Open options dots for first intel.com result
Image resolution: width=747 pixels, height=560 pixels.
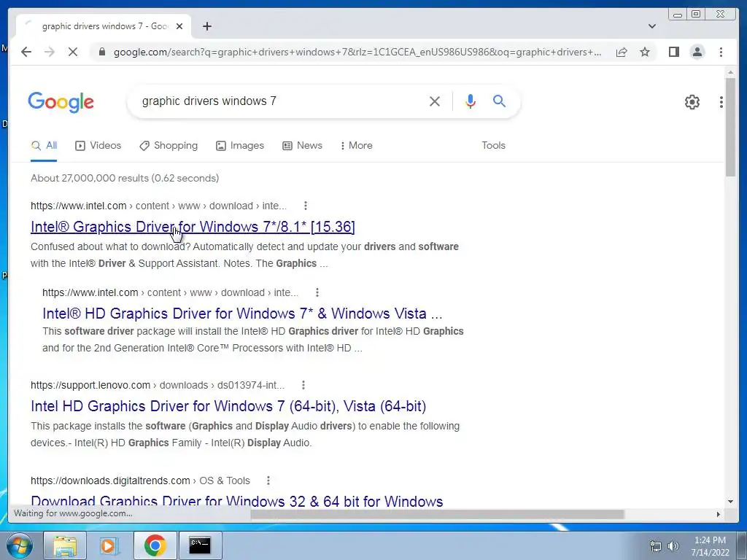click(x=306, y=206)
